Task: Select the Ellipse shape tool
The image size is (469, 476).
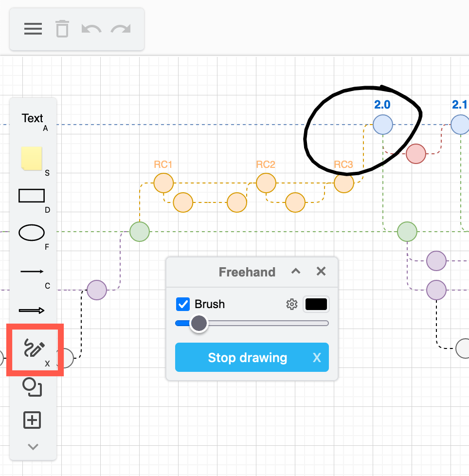Action: pos(31,233)
